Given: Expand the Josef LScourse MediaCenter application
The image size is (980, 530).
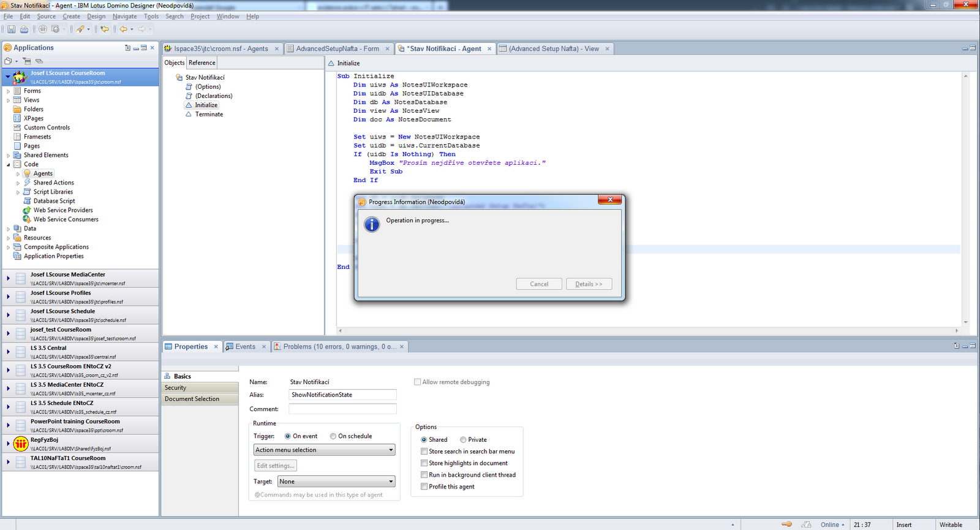Looking at the screenshot, I should 8,279.
